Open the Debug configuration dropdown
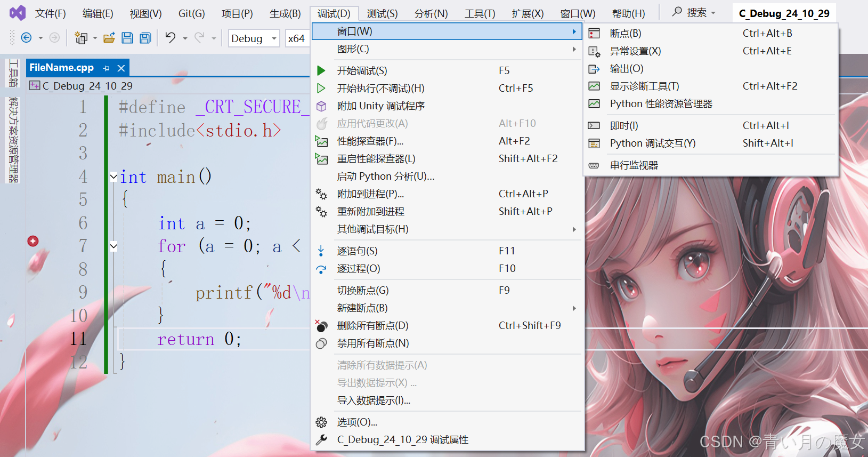This screenshot has width=868, height=457. point(254,38)
